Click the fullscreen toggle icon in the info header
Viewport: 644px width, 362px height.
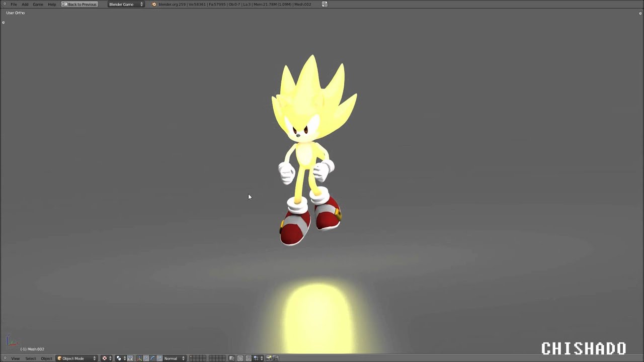[x=325, y=4]
